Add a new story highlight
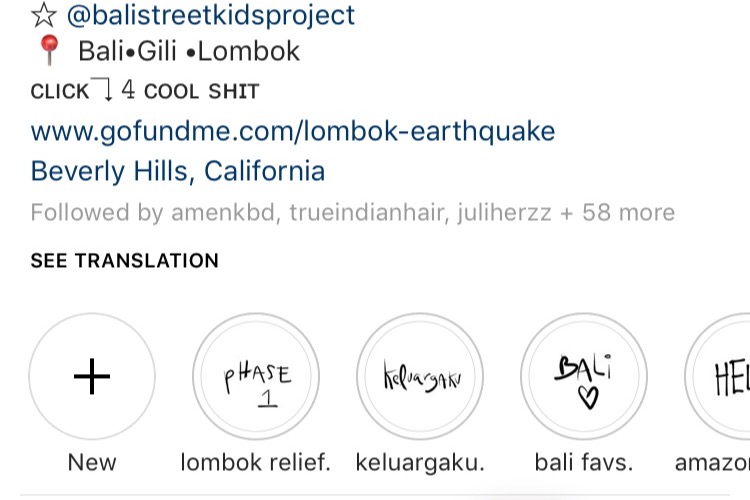Screen dimensions: 750x500 point(92,377)
